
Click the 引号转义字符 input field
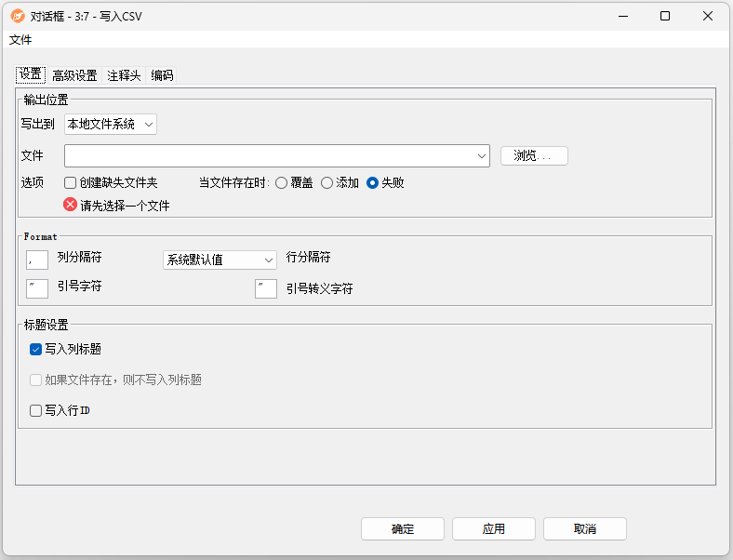pyautogui.click(x=266, y=289)
